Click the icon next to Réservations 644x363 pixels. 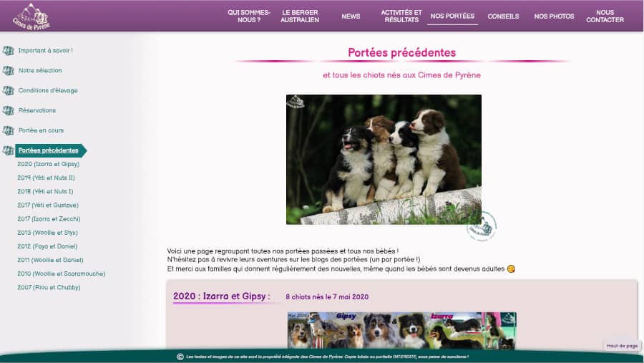tap(9, 111)
